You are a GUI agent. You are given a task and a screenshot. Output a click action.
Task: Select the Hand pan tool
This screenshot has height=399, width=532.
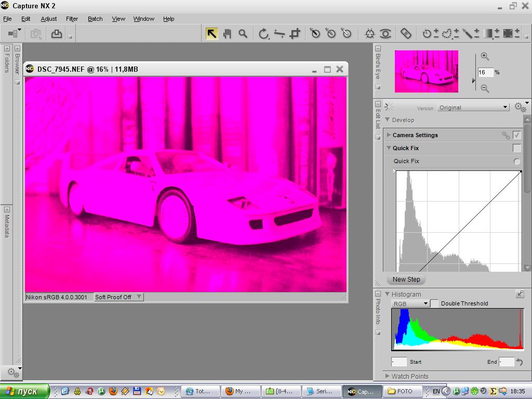(227, 34)
